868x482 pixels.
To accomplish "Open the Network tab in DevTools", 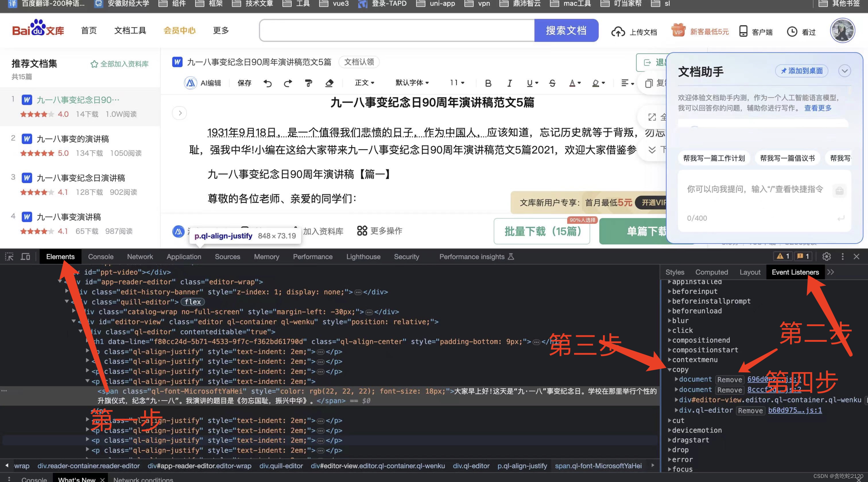I will pos(140,257).
